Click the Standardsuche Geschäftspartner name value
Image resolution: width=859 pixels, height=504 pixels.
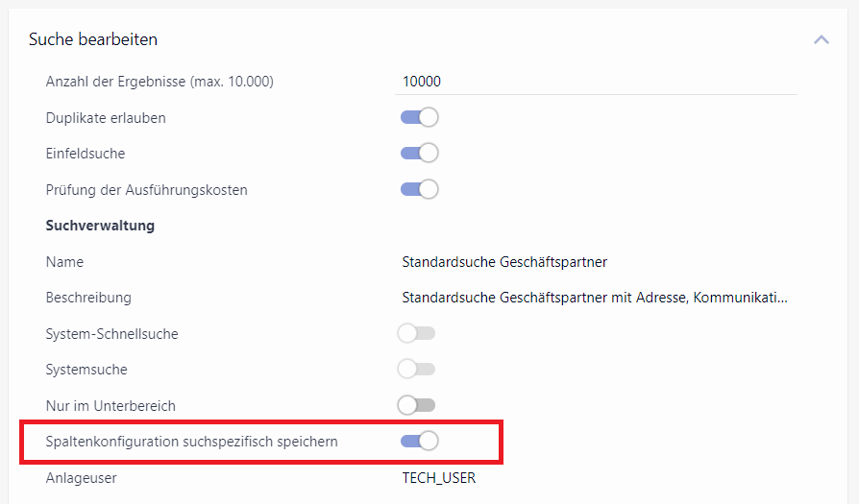point(504,262)
